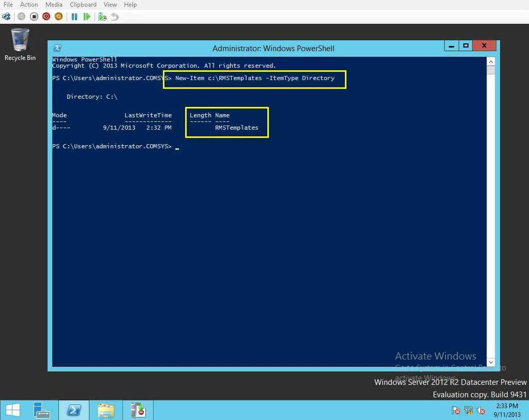The width and height of the screenshot is (529, 420).
Task: Minimize the PowerShell window
Action: (451, 45)
